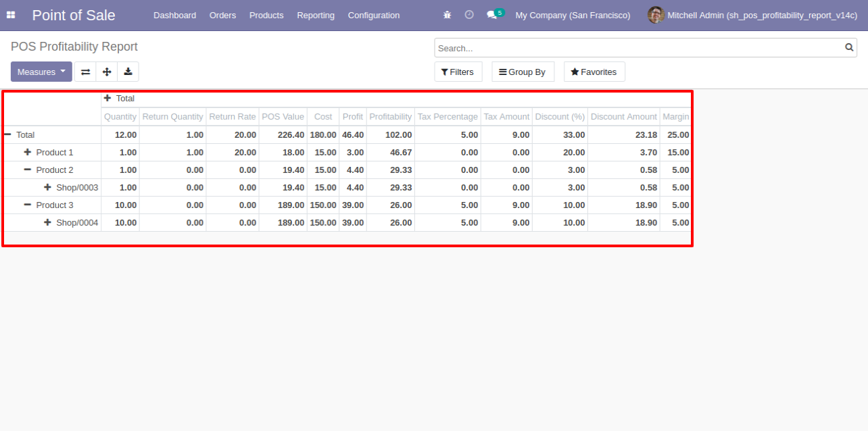The width and height of the screenshot is (868, 431).
Task: Open the Favorites dropdown
Action: (x=594, y=72)
